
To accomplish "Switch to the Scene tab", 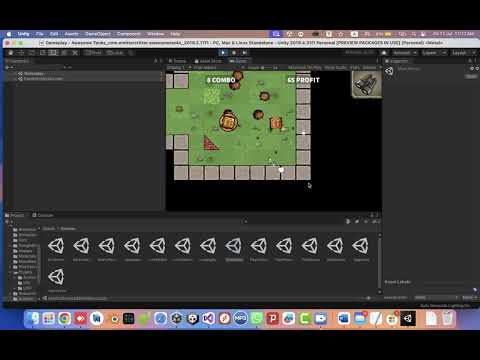I will pyautogui.click(x=177, y=61).
